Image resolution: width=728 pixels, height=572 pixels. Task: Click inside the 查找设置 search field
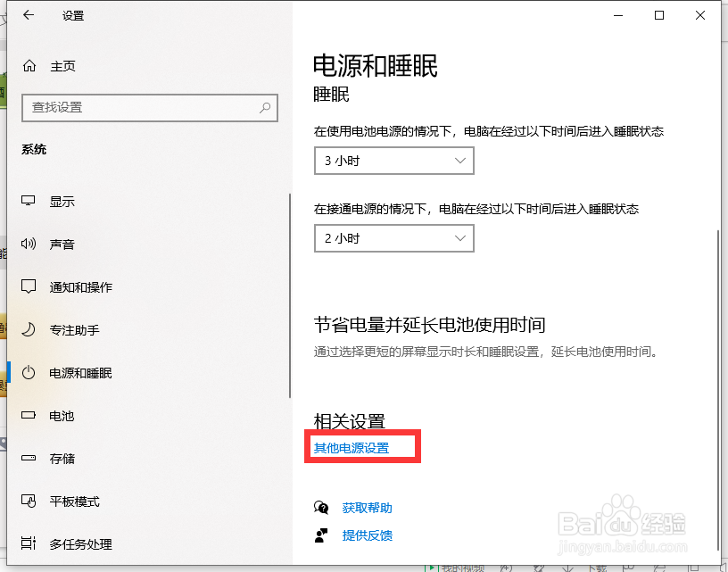143,107
